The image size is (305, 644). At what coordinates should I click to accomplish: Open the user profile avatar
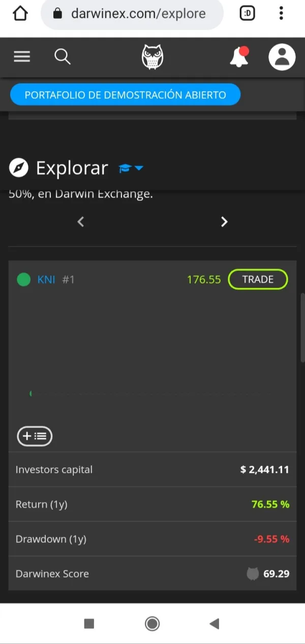[x=282, y=56]
